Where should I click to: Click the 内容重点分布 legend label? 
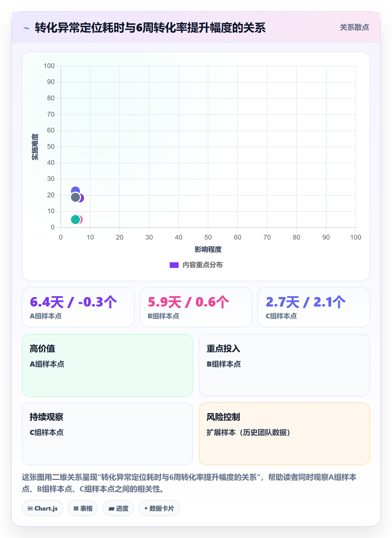[202, 265]
